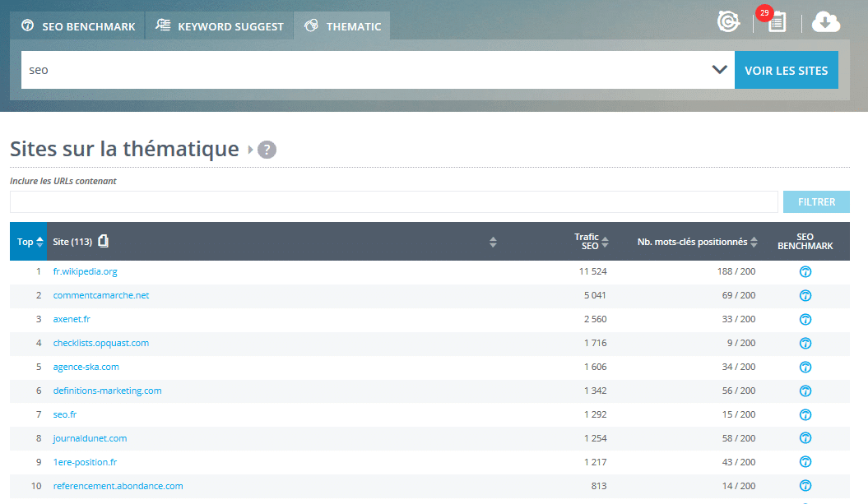Viewport: 868px width, 504px height.
Task: Open checklists.opquast.com link
Action: [100, 343]
